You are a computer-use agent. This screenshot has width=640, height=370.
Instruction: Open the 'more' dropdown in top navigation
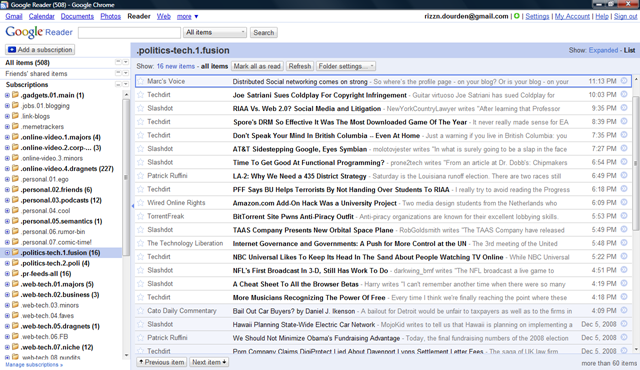187,16
